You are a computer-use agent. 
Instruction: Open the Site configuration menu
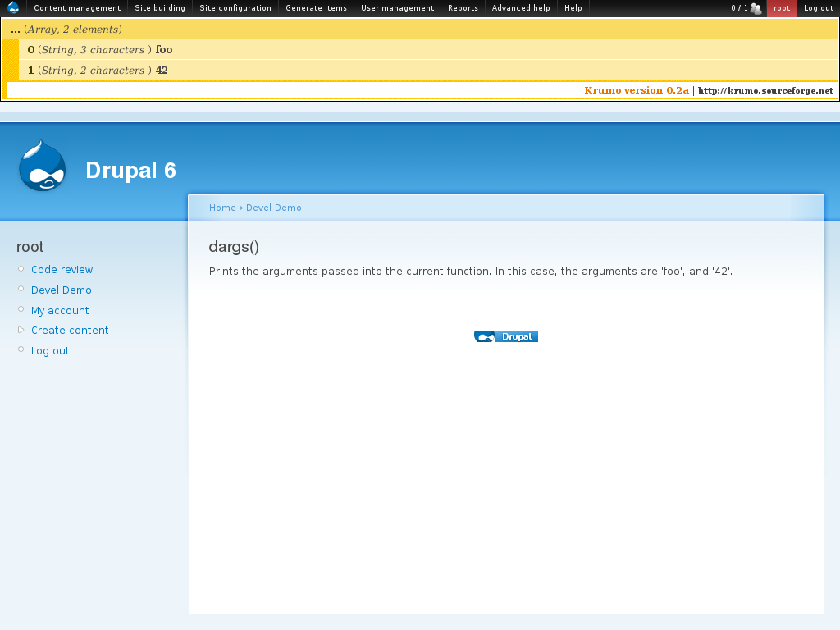coord(235,8)
